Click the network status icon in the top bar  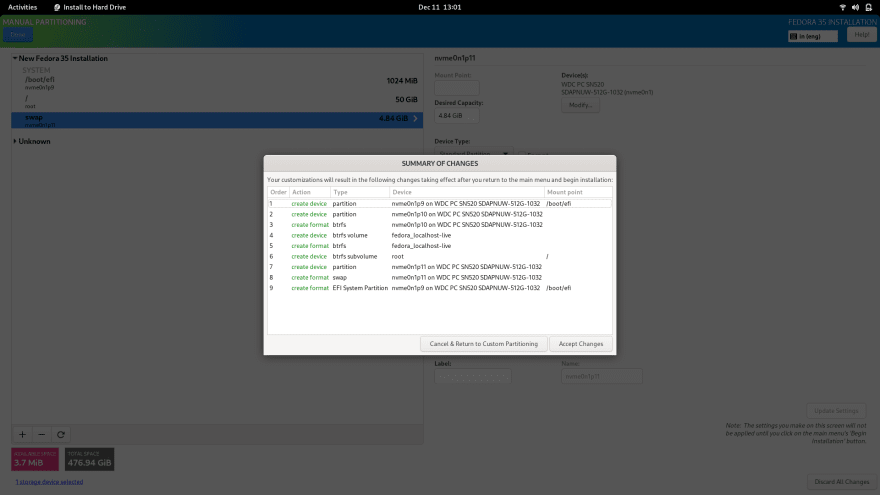(842, 7)
